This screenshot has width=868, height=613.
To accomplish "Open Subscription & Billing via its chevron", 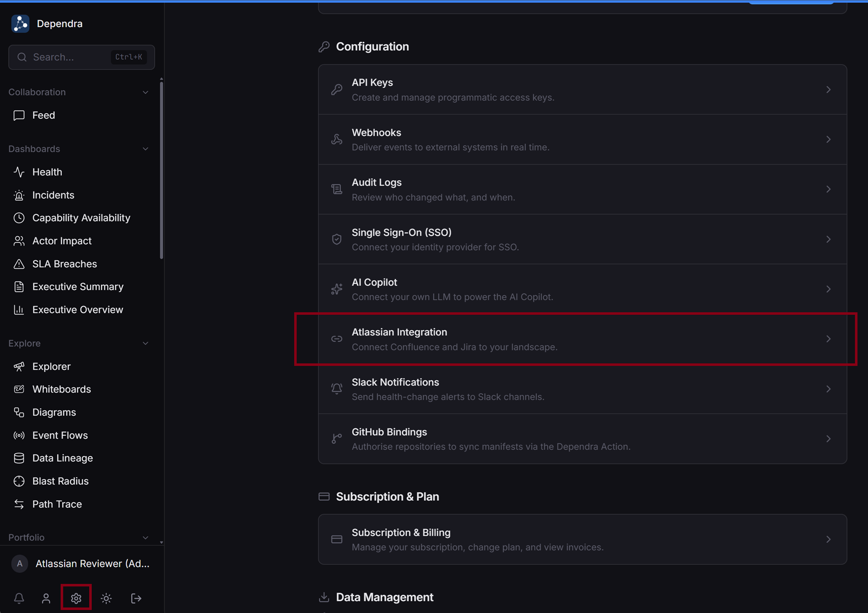I will point(828,539).
